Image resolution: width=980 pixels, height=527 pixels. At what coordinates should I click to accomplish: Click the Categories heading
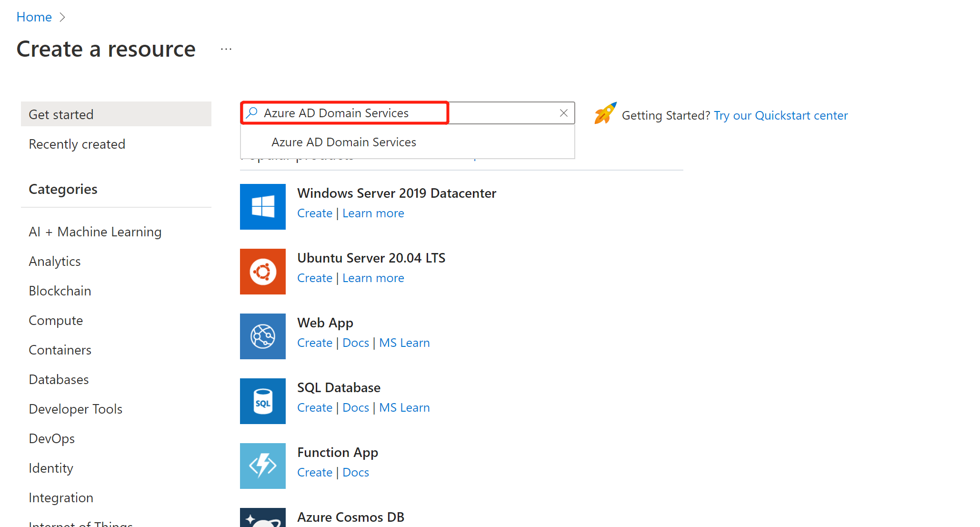tap(63, 189)
